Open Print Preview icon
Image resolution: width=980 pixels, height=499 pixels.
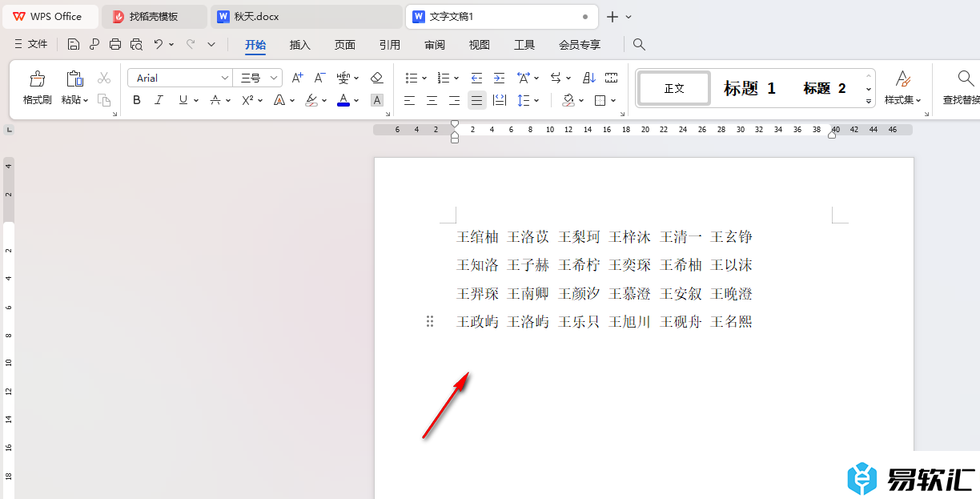pos(136,44)
